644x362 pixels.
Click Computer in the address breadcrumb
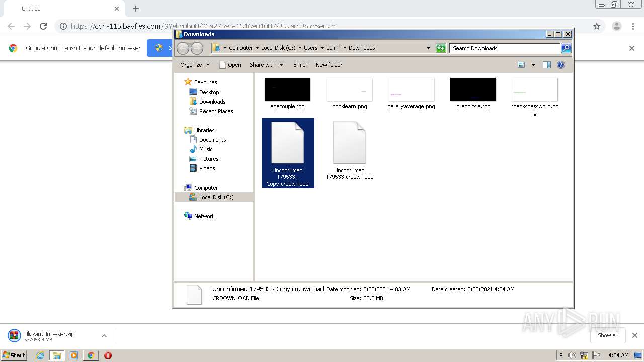point(240,48)
